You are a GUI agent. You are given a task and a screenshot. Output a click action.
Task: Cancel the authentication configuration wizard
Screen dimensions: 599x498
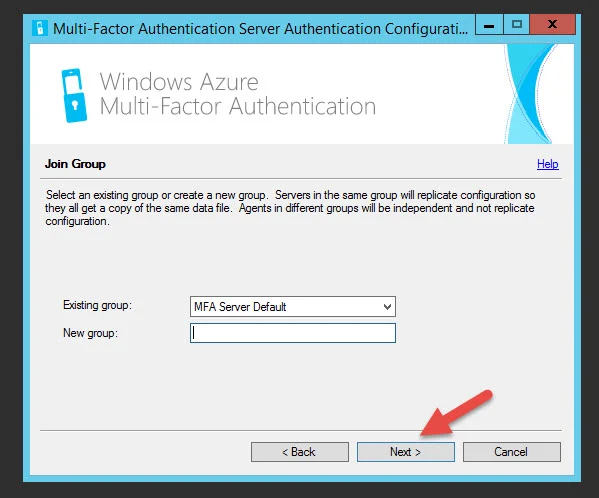coord(512,452)
